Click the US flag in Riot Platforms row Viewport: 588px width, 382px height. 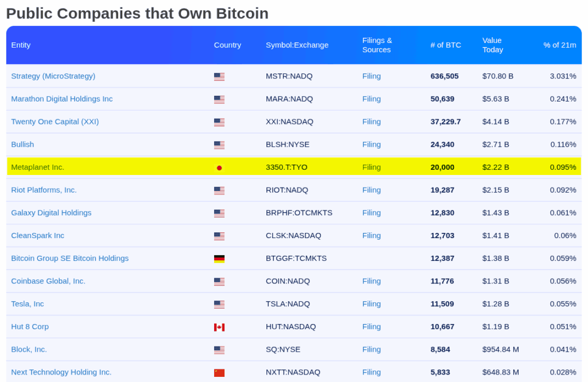tap(219, 190)
